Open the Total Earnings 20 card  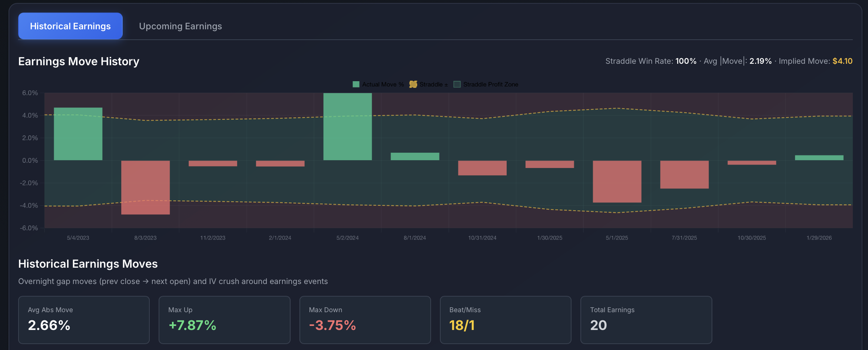click(646, 320)
